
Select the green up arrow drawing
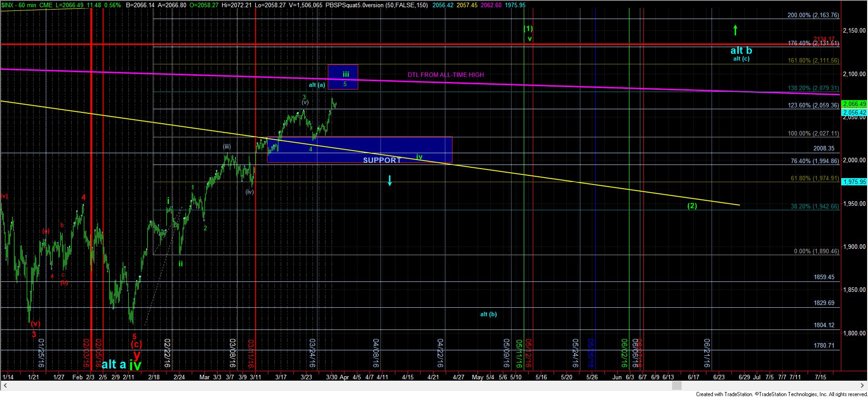735,30
